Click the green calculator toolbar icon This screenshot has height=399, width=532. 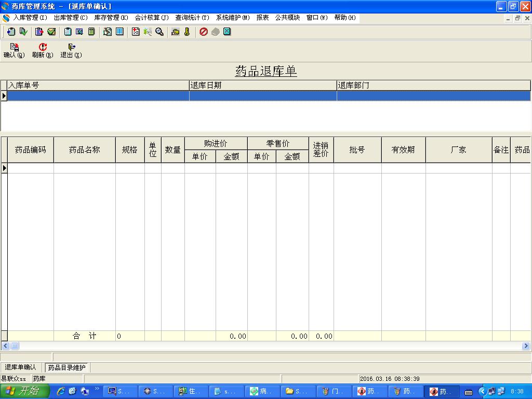[x=91, y=32]
